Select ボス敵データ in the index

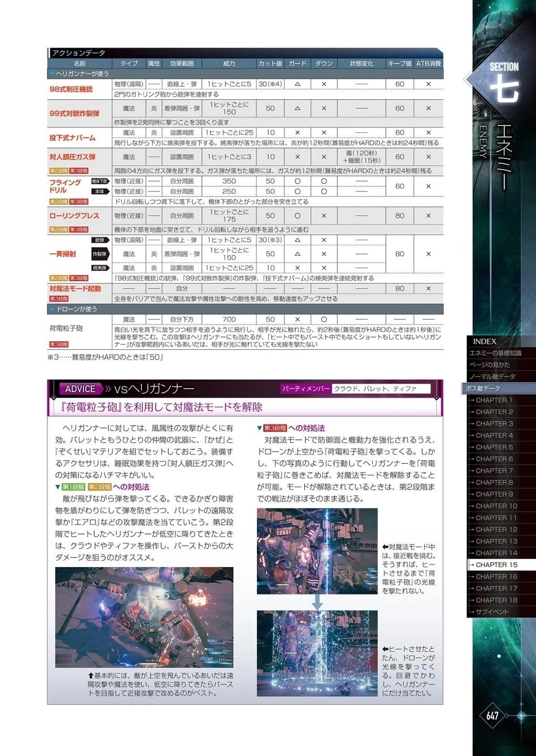(x=482, y=388)
